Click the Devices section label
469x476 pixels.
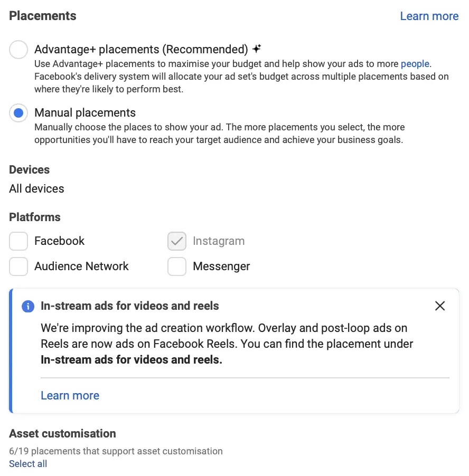coord(29,169)
